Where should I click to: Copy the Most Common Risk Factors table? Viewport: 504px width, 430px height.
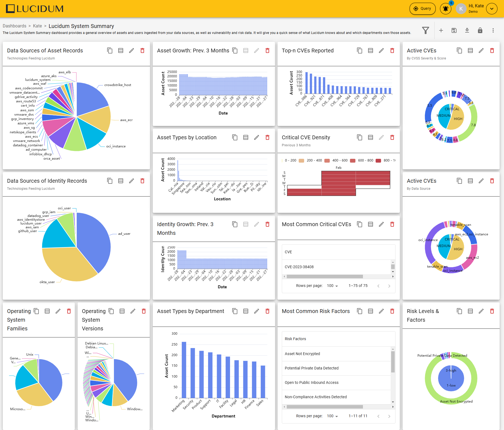(360, 311)
